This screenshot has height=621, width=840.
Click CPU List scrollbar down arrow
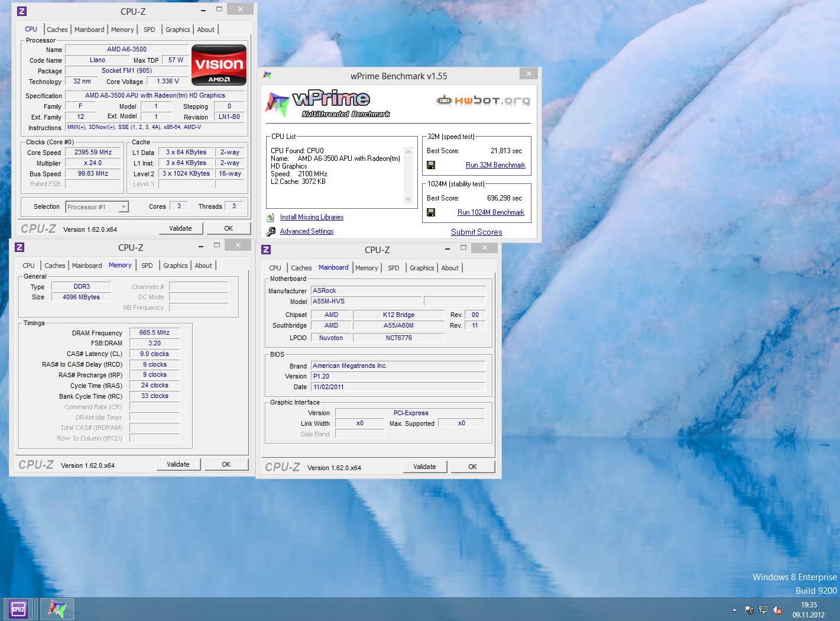coord(408,199)
